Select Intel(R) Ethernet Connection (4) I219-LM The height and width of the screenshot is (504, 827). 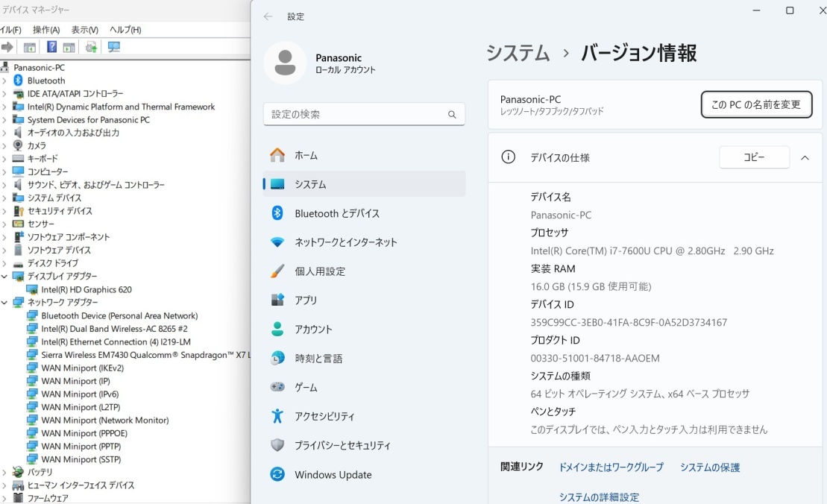[x=116, y=341]
